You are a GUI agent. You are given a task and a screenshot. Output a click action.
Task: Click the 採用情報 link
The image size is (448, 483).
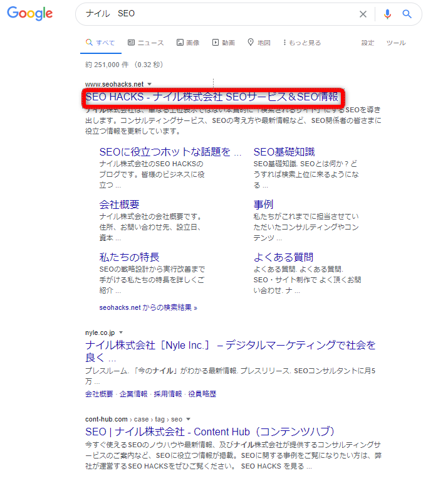168,394
